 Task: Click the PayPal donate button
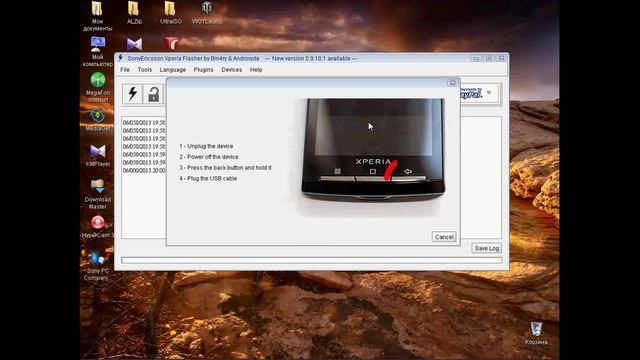(478, 94)
